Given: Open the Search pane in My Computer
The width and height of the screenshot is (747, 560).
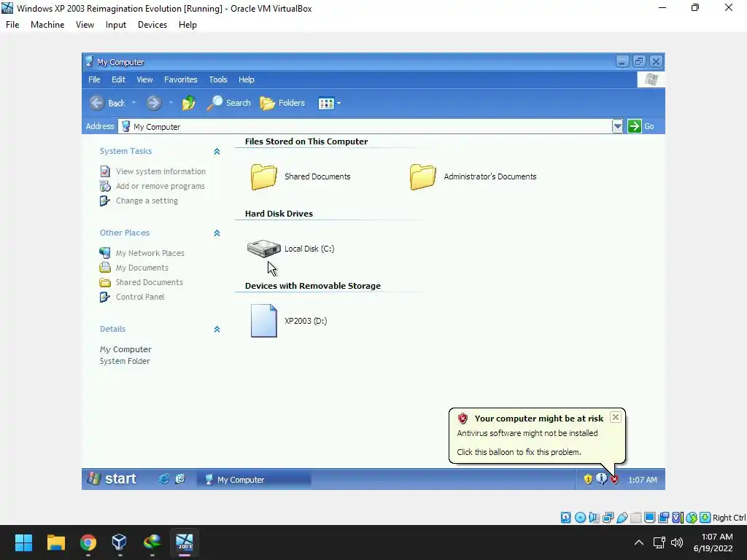Looking at the screenshot, I should [x=228, y=103].
